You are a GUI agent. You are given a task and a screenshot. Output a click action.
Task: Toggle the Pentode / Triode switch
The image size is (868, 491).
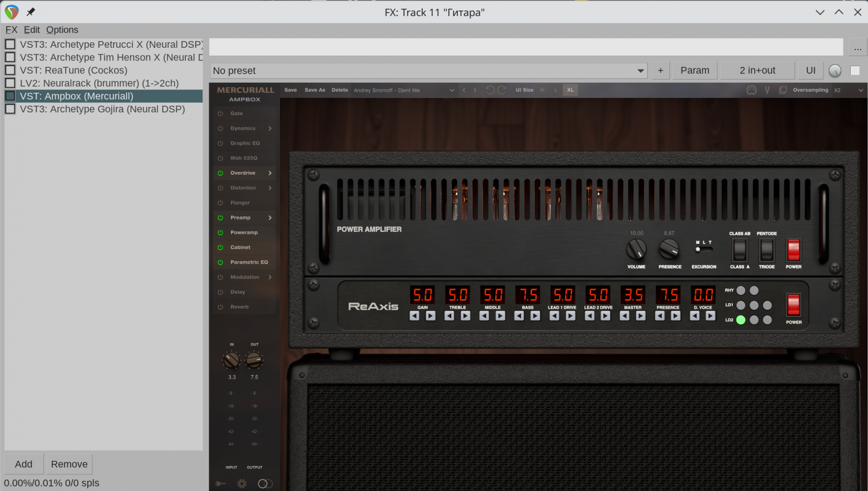point(767,250)
